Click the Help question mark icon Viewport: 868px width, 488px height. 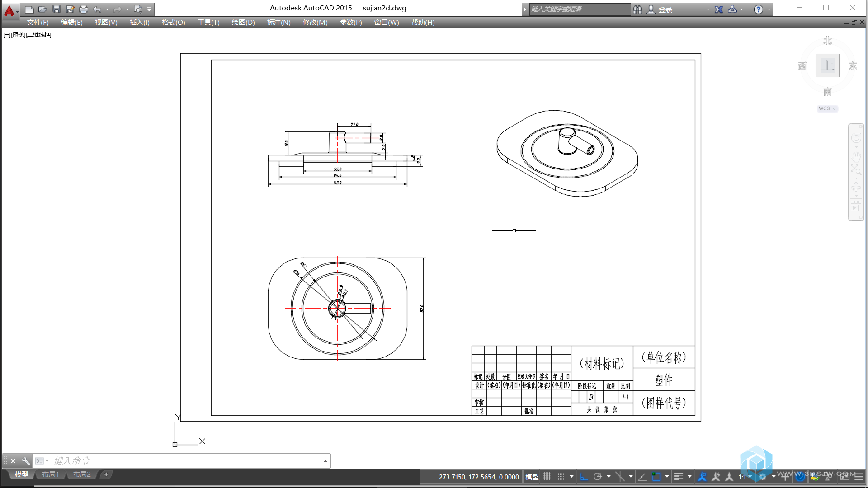(759, 9)
